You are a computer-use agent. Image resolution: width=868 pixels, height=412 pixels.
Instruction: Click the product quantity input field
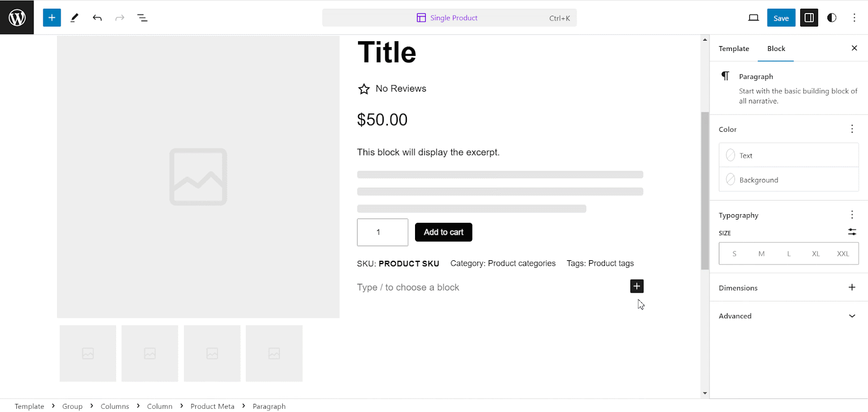pyautogui.click(x=382, y=232)
